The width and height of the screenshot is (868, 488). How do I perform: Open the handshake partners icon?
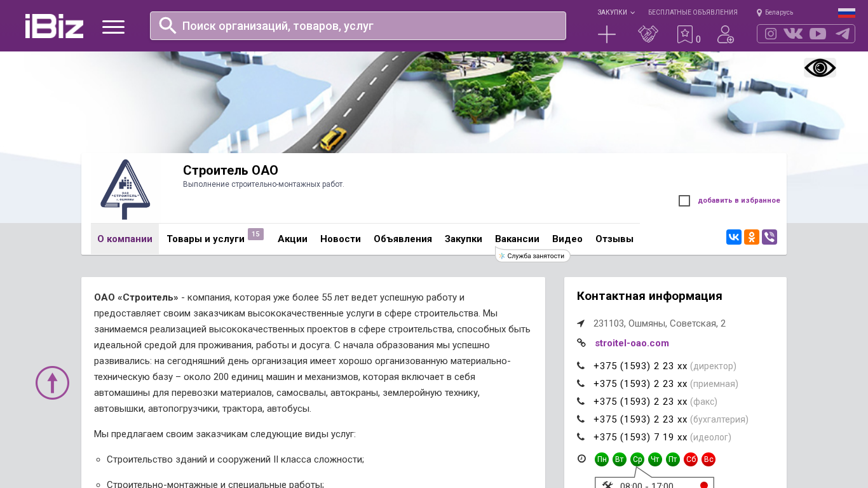coord(648,34)
